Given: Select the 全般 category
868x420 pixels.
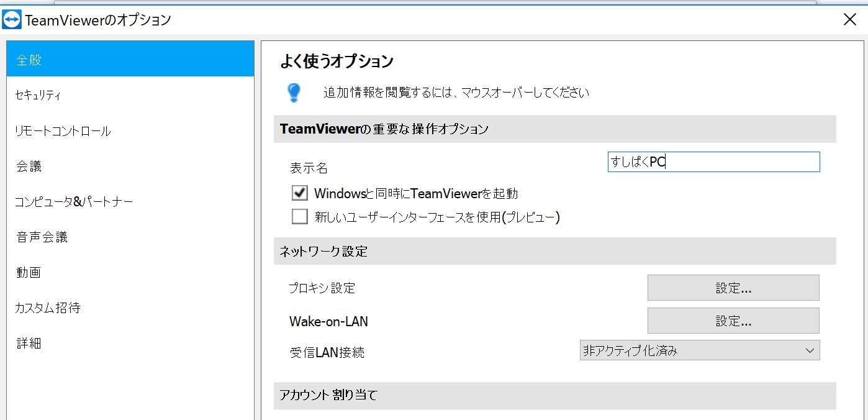Looking at the screenshot, I should (x=130, y=59).
